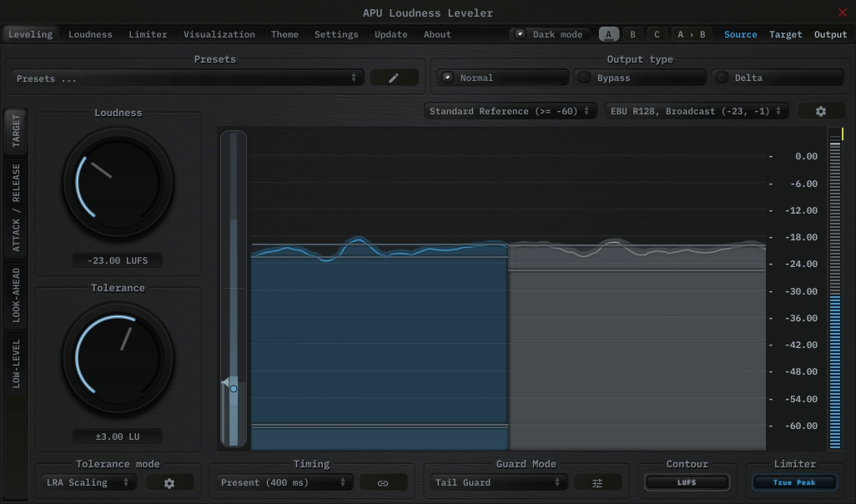Viewport: 856px width, 504px height.
Task: Click the Loudness knob set to -23 LUFS
Action: coord(118,182)
